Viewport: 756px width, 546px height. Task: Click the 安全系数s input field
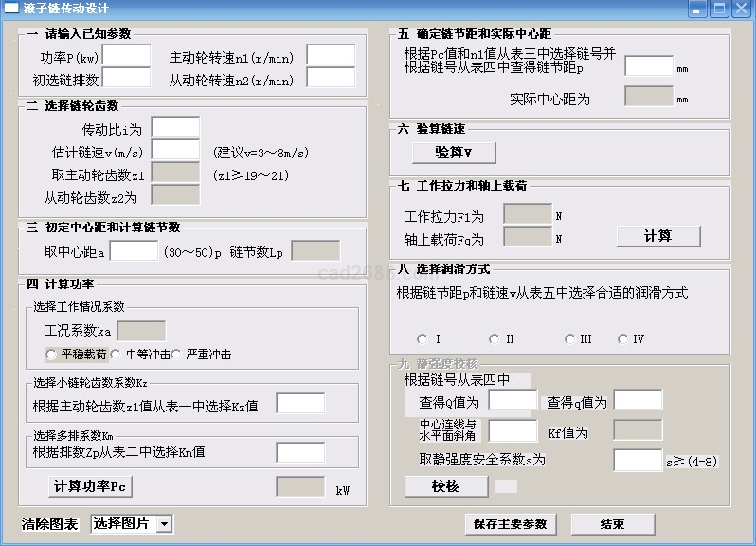pos(637,460)
